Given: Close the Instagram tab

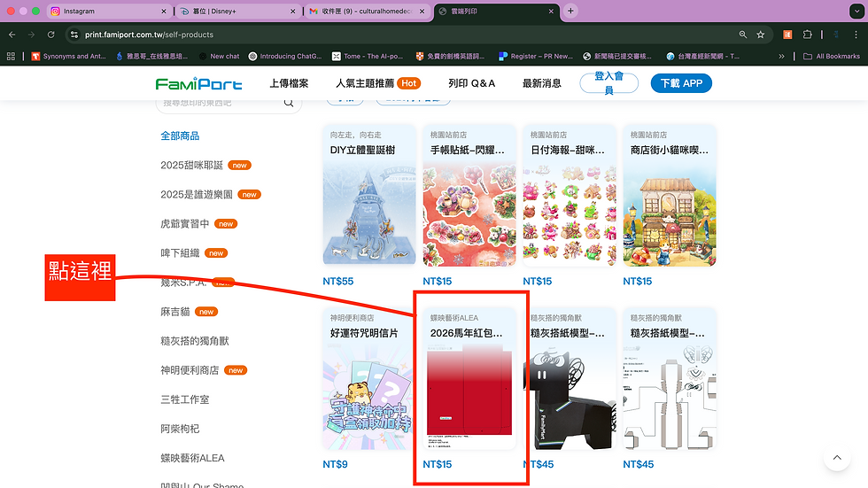Looking at the screenshot, I should 163,11.
